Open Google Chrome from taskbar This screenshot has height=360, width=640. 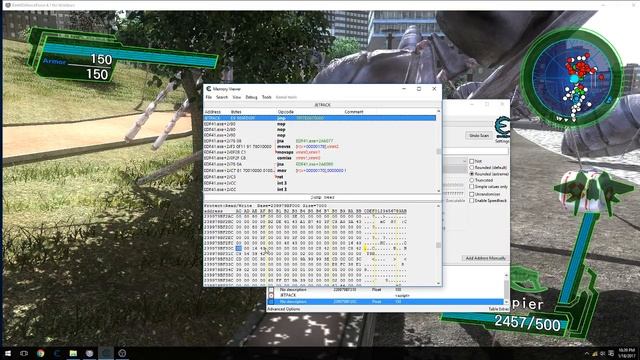point(40,353)
